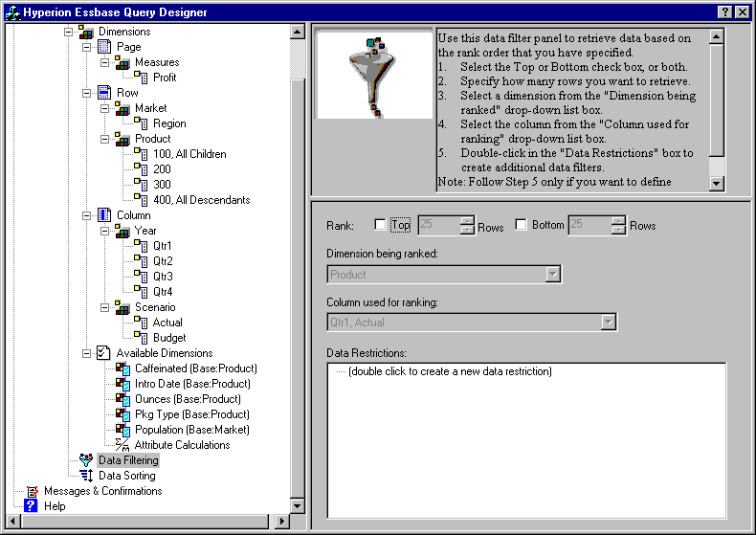The image size is (756, 535).
Task: Click the Data Filtering funnel icon
Action: 86,460
